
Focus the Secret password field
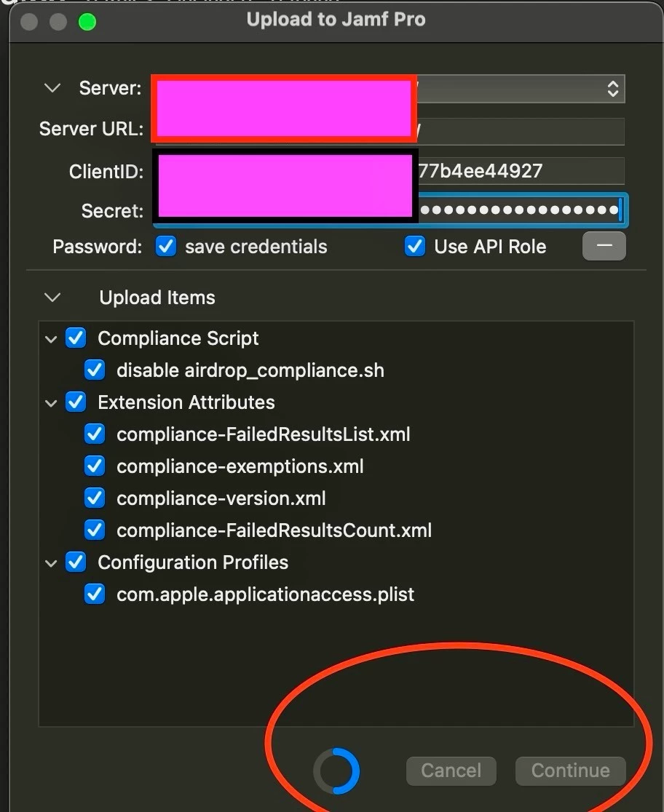tap(390, 210)
